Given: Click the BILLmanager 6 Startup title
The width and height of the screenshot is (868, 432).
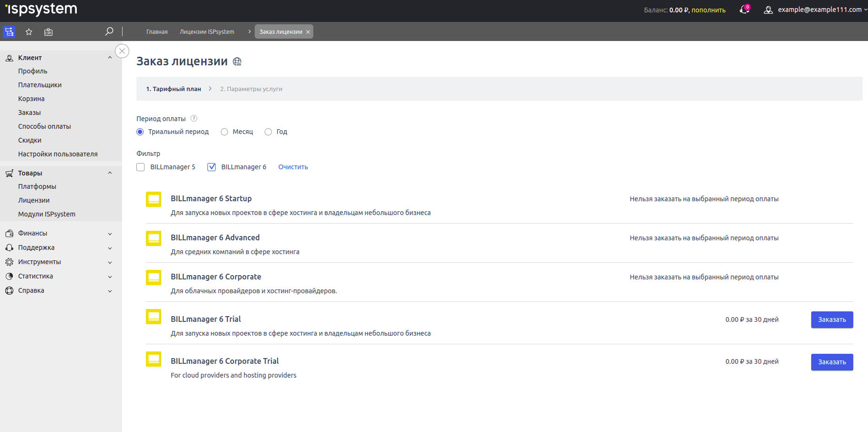Looking at the screenshot, I should point(211,198).
